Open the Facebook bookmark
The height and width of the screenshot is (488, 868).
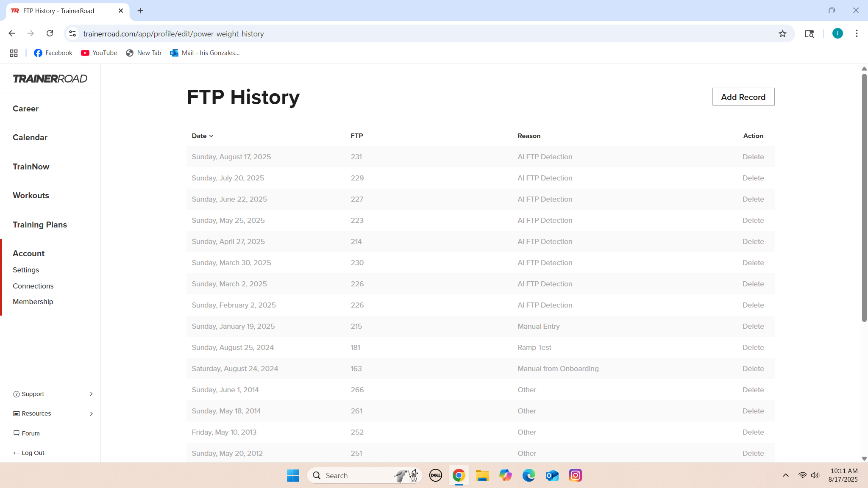click(53, 53)
